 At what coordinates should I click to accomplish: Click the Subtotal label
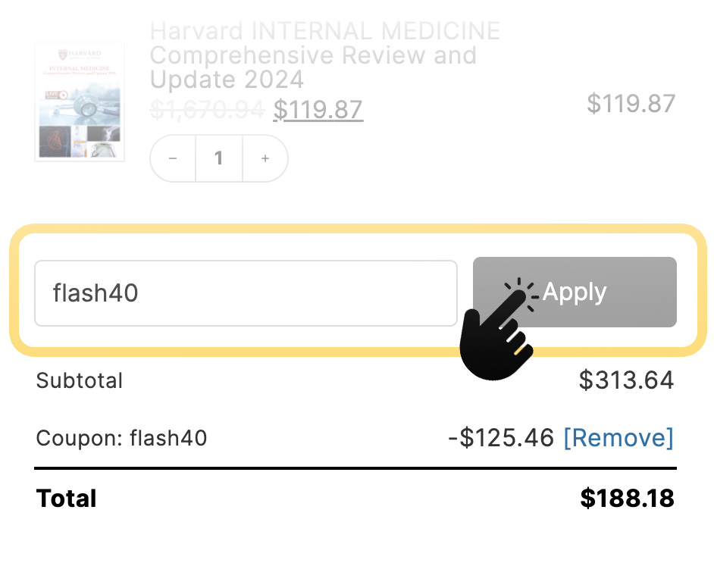click(x=80, y=380)
